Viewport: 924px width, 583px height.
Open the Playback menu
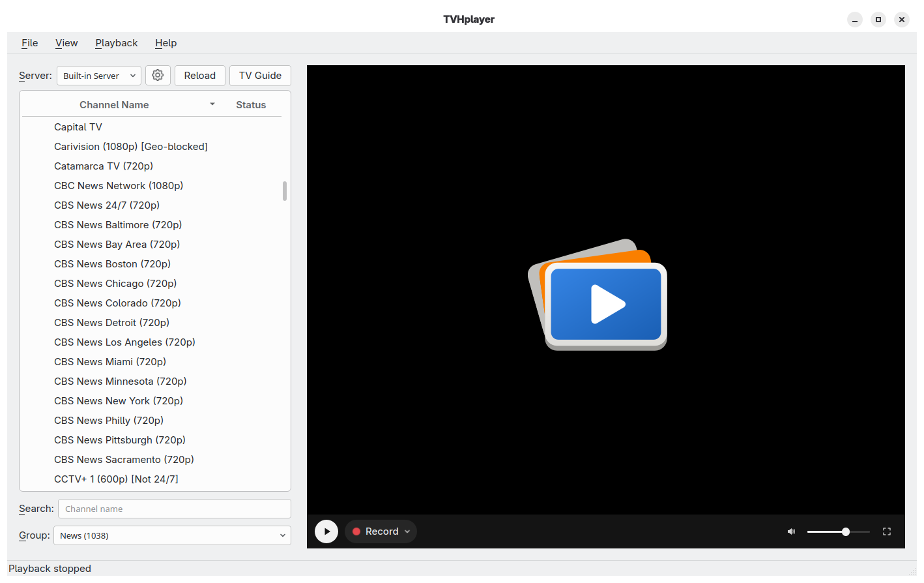coord(117,43)
